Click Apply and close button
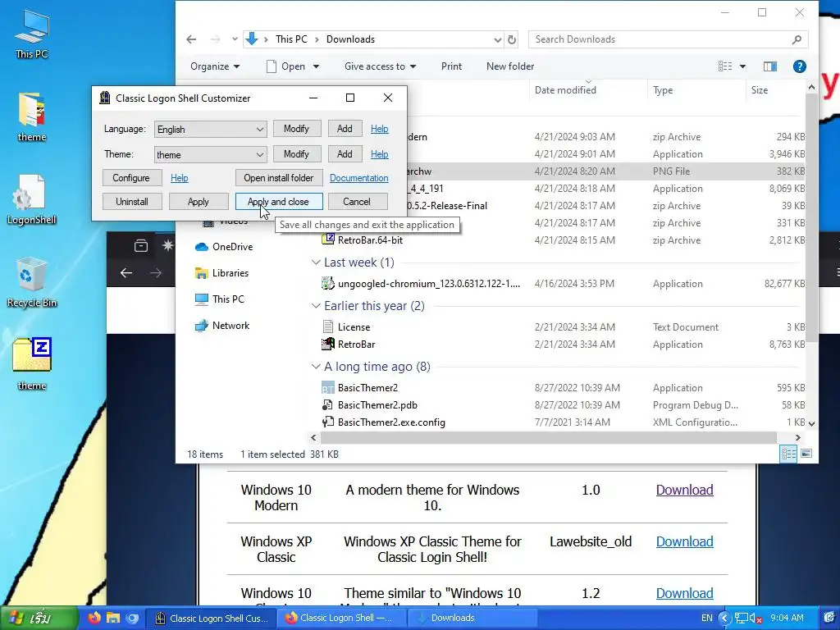Screen dimensions: 840x630 [x=279, y=202]
